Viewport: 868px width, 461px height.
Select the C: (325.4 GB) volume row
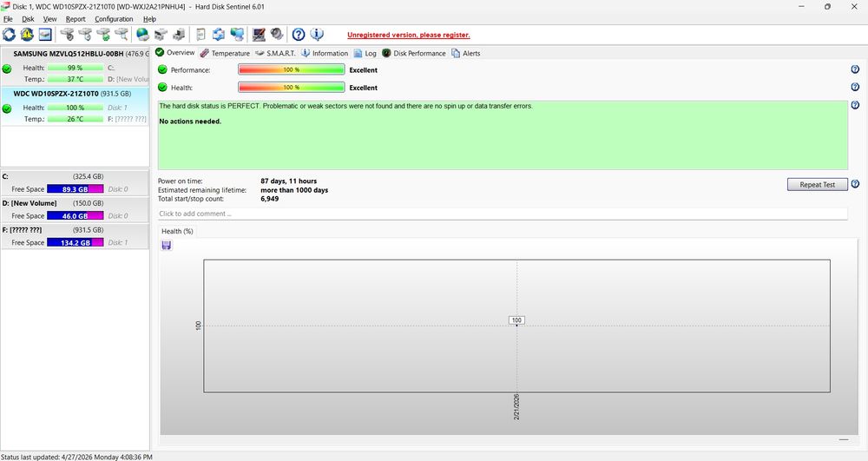pos(75,182)
